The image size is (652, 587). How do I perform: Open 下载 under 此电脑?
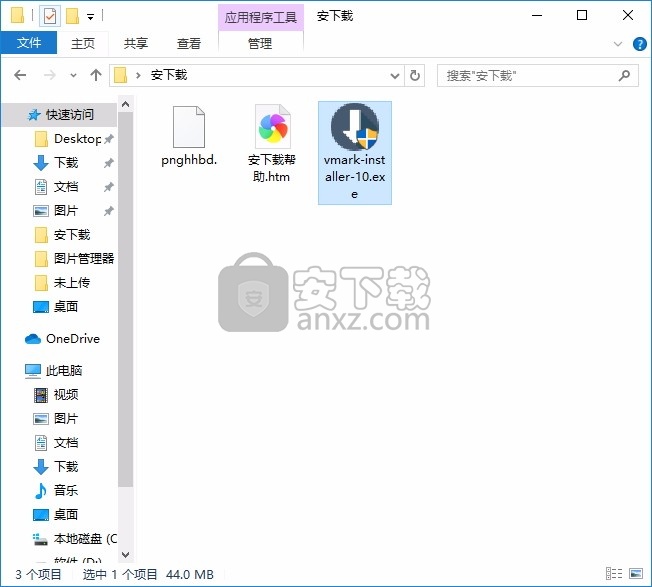(56, 466)
